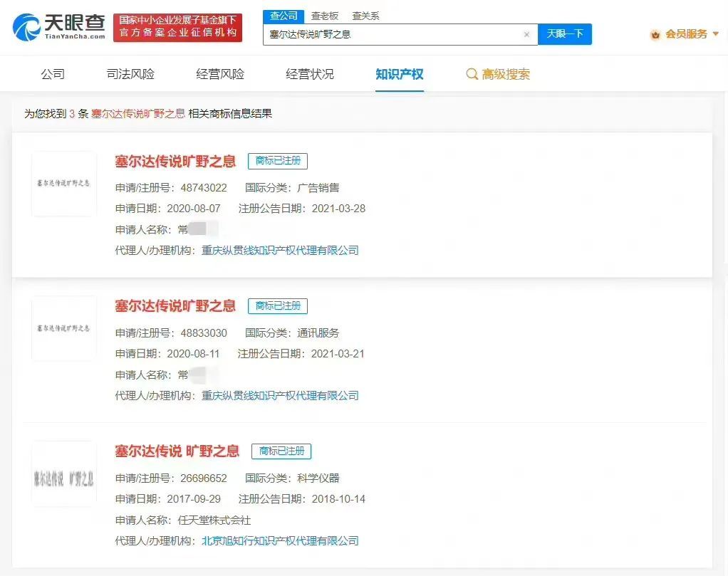The width and height of the screenshot is (728, 576).
Task: Expand the member services dropdown arrow
Action: (715, 34)
